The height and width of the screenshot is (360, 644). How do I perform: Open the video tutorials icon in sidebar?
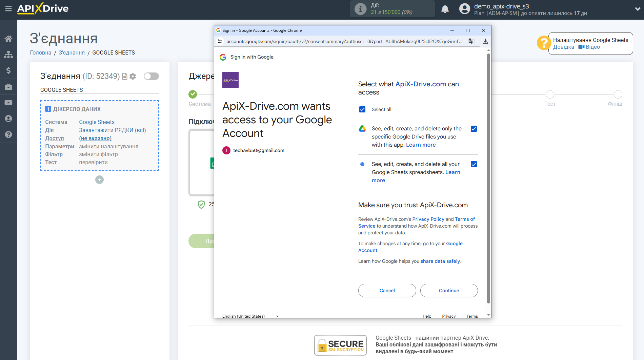(8, 103)
